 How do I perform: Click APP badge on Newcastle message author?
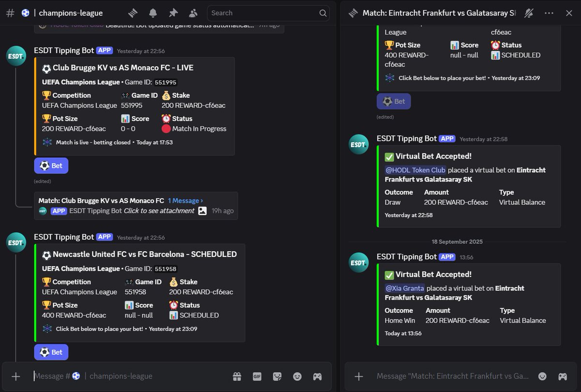(x=105, y=237)
